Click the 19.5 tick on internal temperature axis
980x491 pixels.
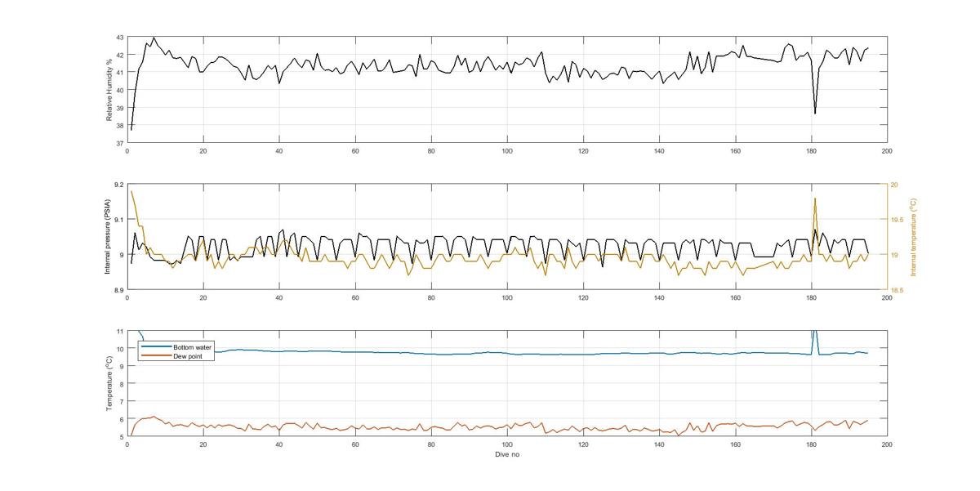click(x=897, y=220)
